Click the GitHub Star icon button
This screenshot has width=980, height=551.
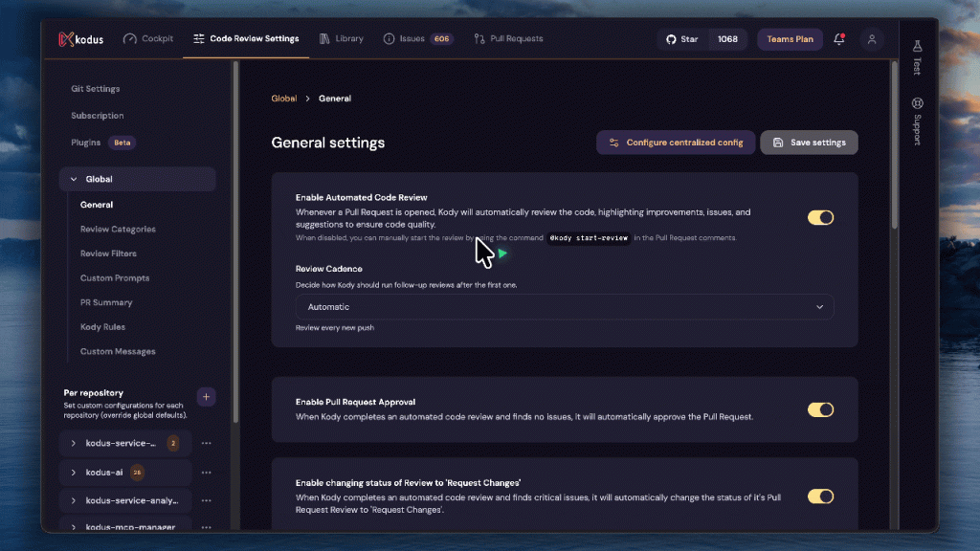click(682, 39)
